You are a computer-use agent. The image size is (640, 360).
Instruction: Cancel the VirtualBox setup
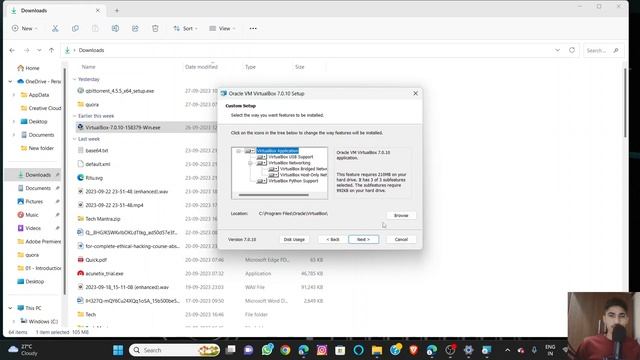401,240
